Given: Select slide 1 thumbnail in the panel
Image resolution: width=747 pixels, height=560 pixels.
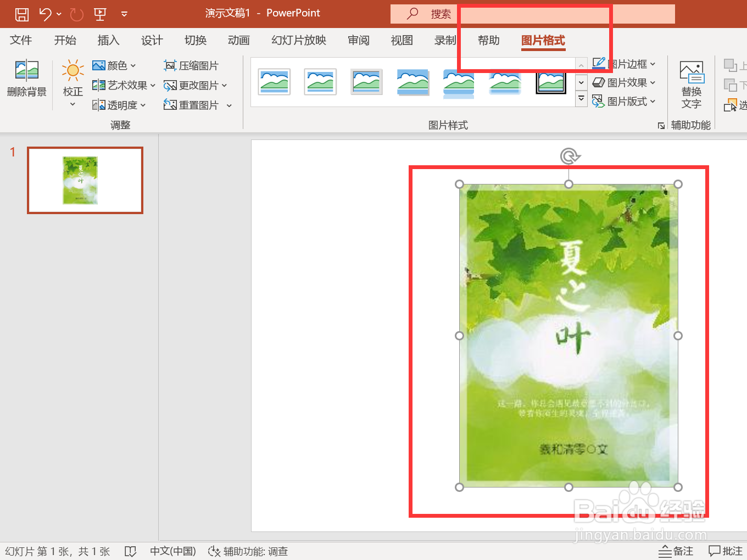Looking at the screenshot, I should (x=85, y=180).
